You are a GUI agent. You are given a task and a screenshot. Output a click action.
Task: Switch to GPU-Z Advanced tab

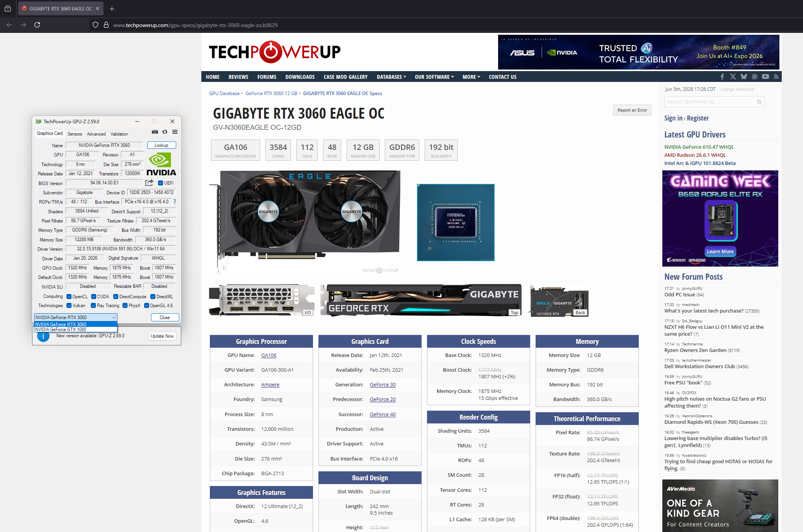[96, 134]
